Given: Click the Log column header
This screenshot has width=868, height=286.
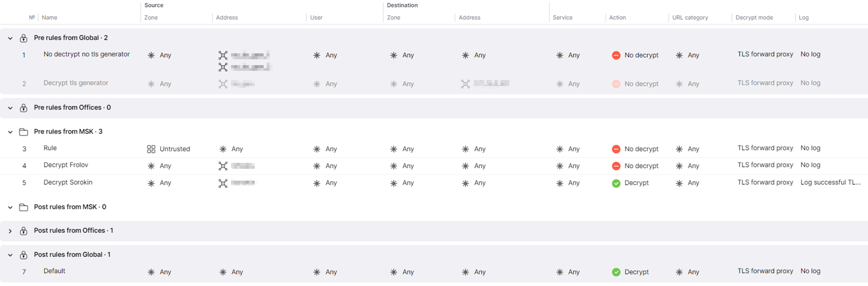Looking at the screenshot, I should pyautogui.click(x=803, y=18).
